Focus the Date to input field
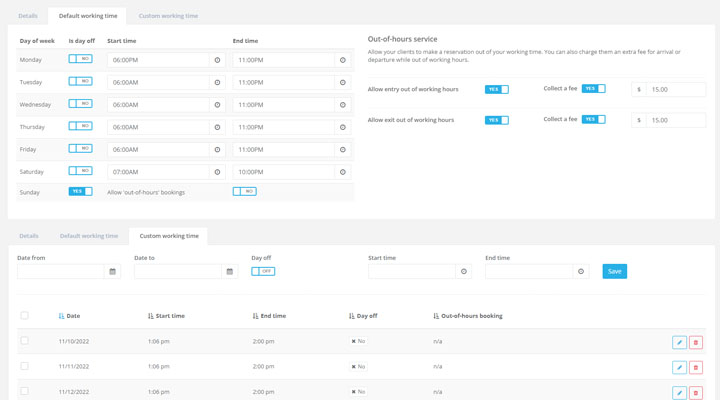The height and width of the screenshot is (400, 720). point(178,271)
